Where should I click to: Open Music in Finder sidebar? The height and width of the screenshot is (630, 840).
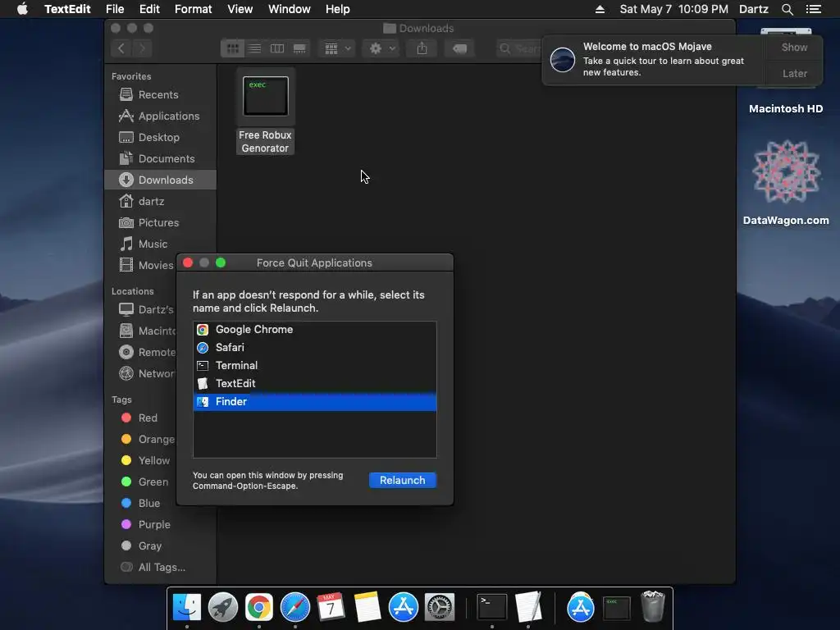[x=160, y=244]
